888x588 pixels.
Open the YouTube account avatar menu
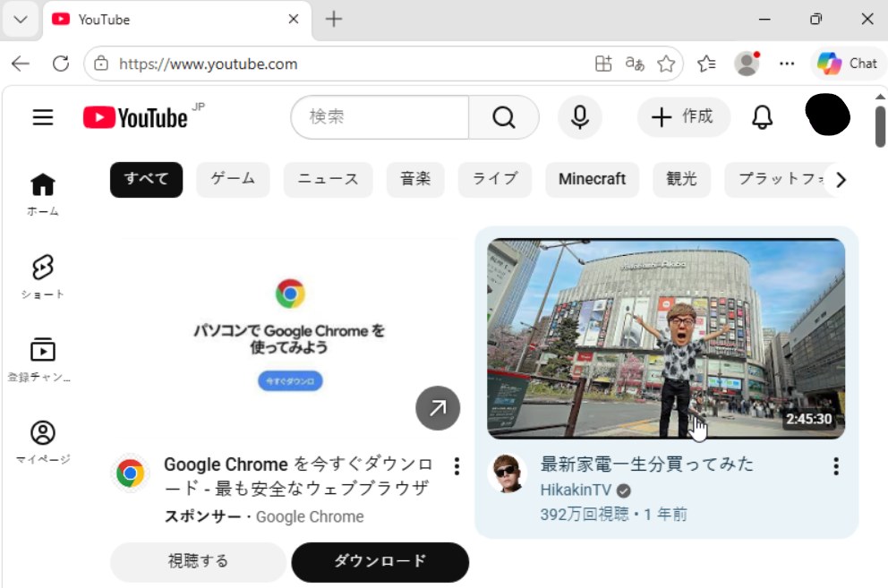pyautogui.click(x=827, y=115)
